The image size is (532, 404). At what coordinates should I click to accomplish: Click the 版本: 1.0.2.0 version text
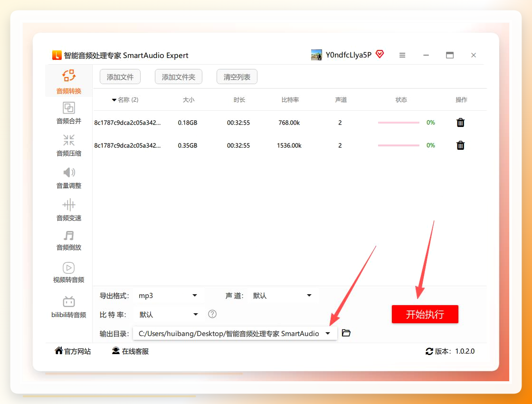coord(455,351)
